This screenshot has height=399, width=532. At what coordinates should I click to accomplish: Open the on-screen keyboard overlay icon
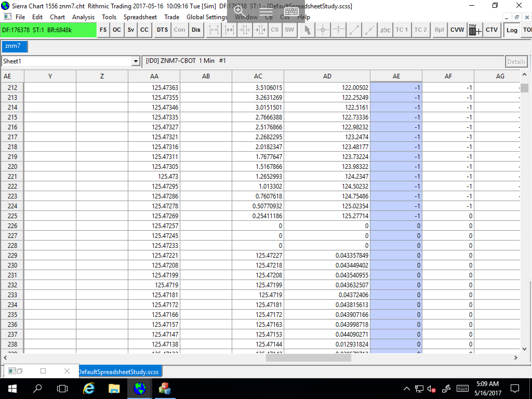291,11
